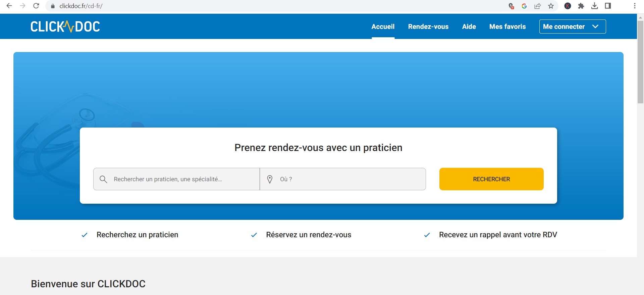Open the browser extensions puzzle icon
Screen dimensions: 644x295
[x=581, y=6]
